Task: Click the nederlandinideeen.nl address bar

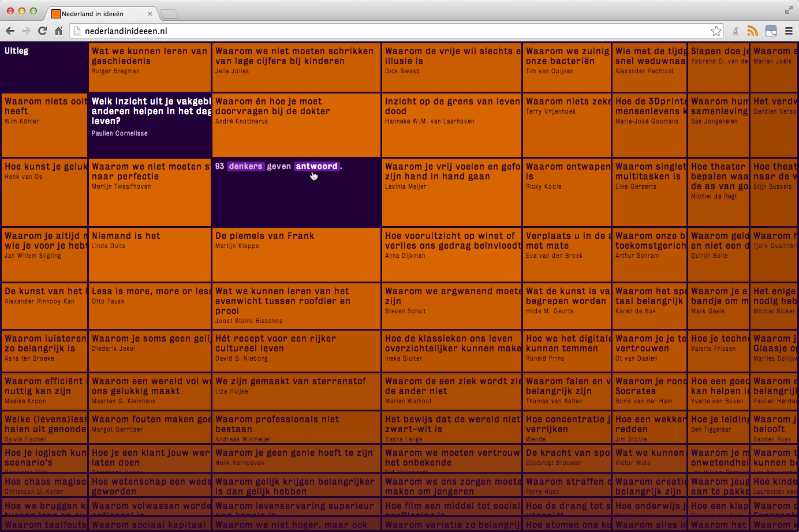Action: (x=393, y=31)
